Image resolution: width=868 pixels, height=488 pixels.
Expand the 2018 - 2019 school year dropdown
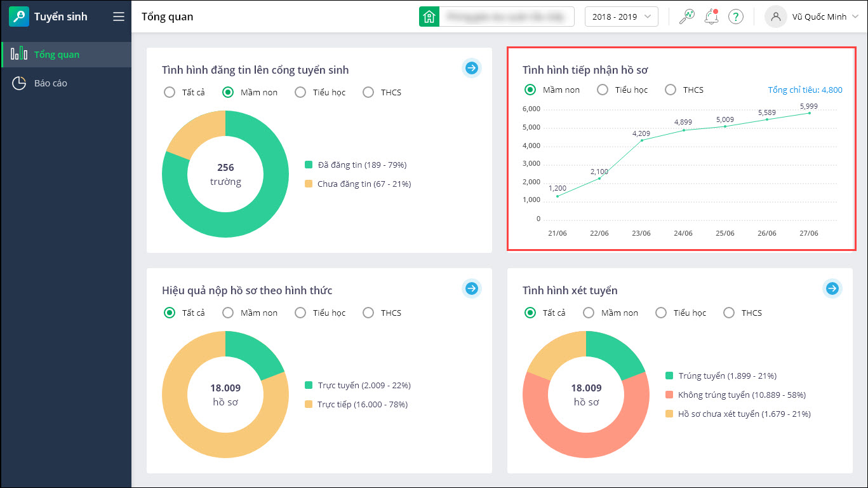(x=621, y=17)
